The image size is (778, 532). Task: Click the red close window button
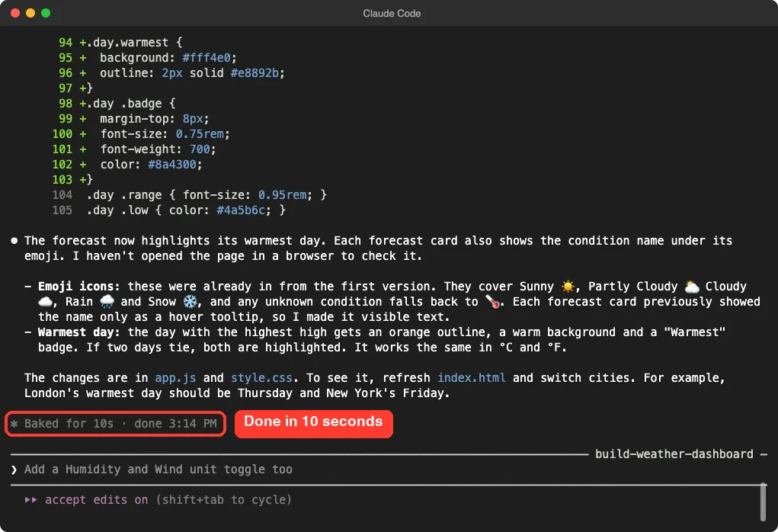tap(15, 13)
